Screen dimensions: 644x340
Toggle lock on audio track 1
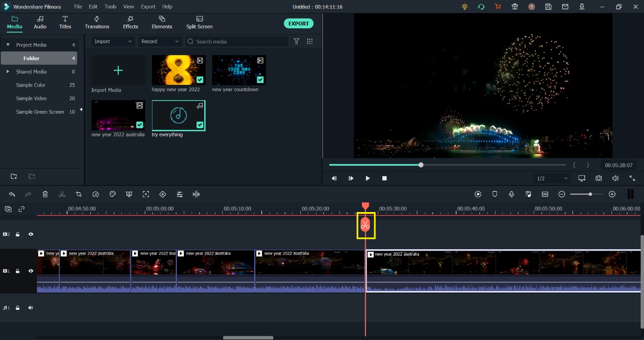18,308
